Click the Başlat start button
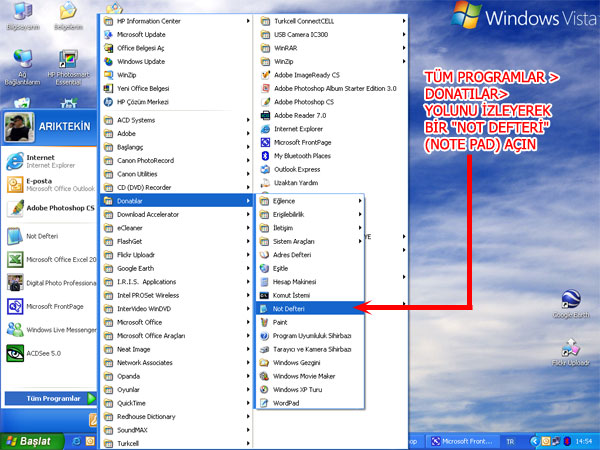 (x=32, y=441)
